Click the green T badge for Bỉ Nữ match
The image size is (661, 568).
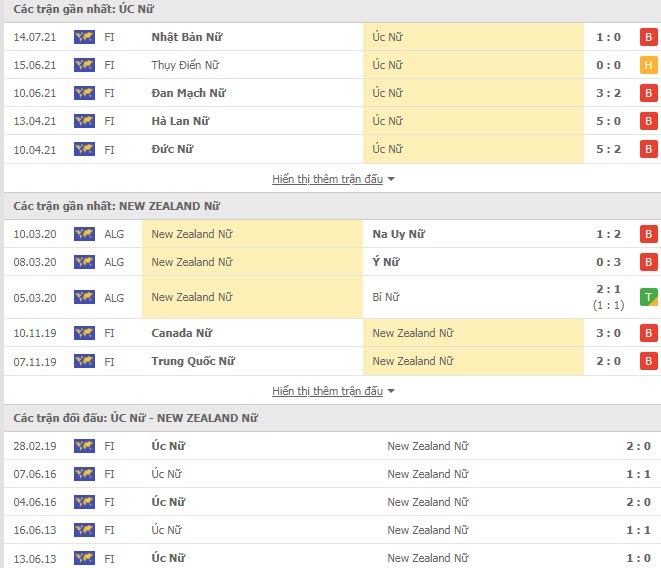pyautogui.click(x=649, y=297)
